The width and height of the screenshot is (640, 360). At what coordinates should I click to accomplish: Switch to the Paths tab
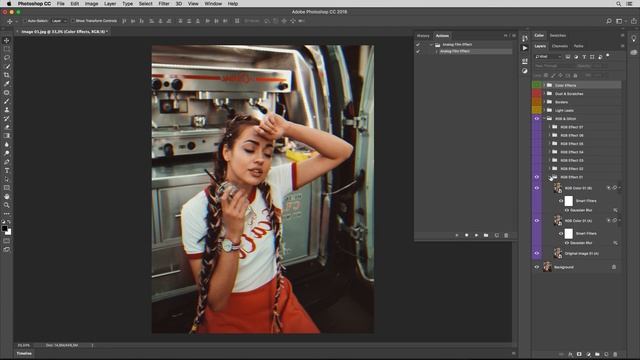coord(578,46)
